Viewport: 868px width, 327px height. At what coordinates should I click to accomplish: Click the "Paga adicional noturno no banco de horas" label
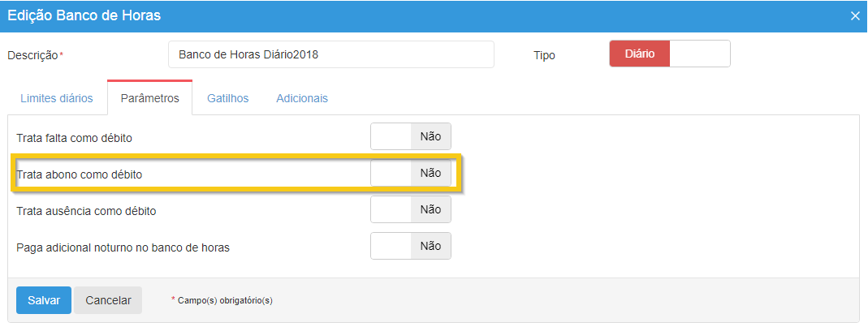point(123,247)
